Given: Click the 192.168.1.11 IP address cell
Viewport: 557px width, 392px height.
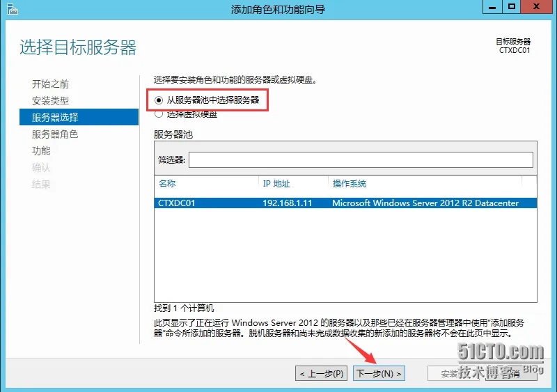Looking at the screenshot, I should [288, 203].
